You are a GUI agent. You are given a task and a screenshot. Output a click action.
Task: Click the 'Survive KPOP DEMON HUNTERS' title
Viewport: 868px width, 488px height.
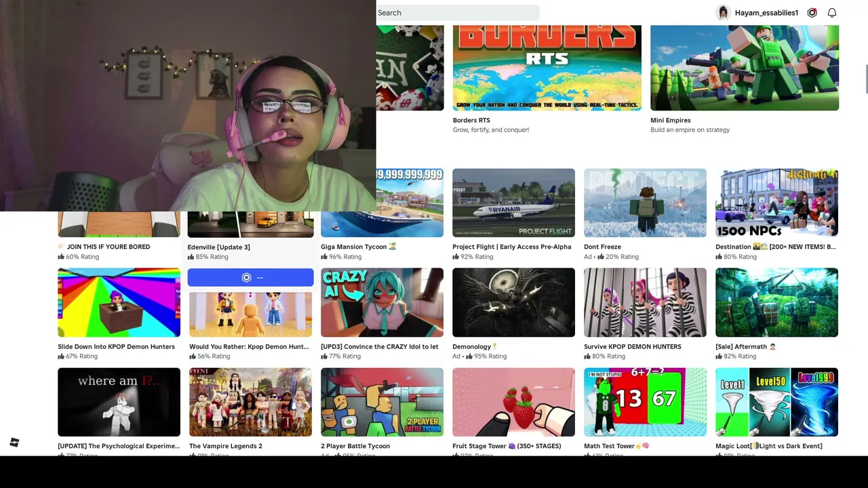click(633, 346)
